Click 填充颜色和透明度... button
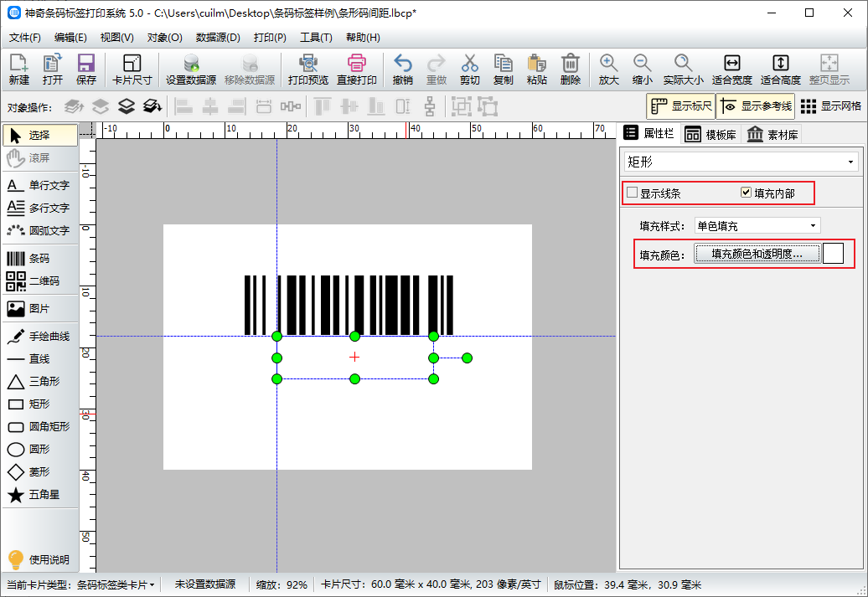This screenshot has width=868, height=597. [x=757, y=254]
